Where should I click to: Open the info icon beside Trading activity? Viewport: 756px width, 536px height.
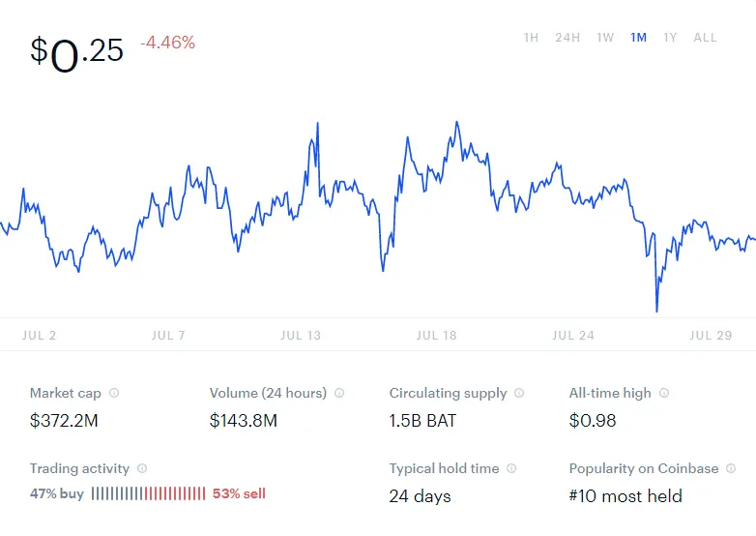142,468
